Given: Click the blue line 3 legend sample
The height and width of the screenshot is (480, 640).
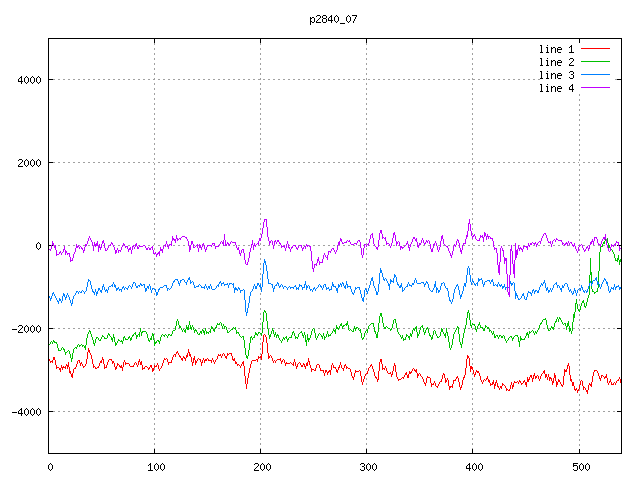Looking at the screenshot, I should (595, 75).
